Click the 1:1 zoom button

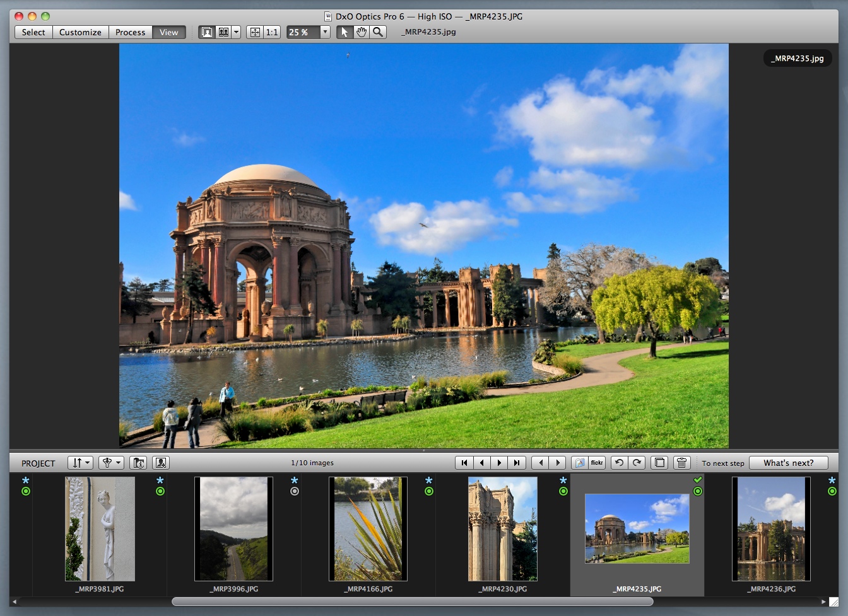[x=272, y=32]
